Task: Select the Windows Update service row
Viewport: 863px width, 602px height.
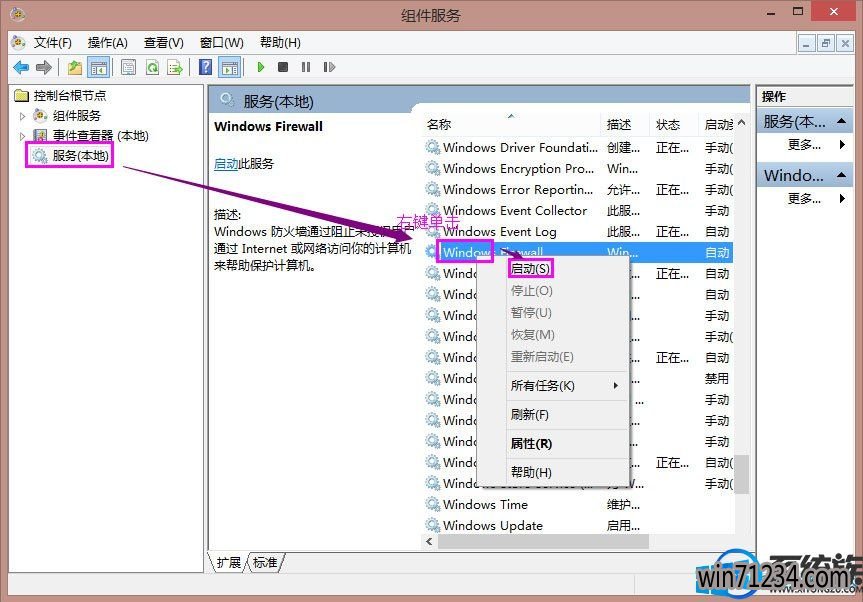Action: pos(578,525)
